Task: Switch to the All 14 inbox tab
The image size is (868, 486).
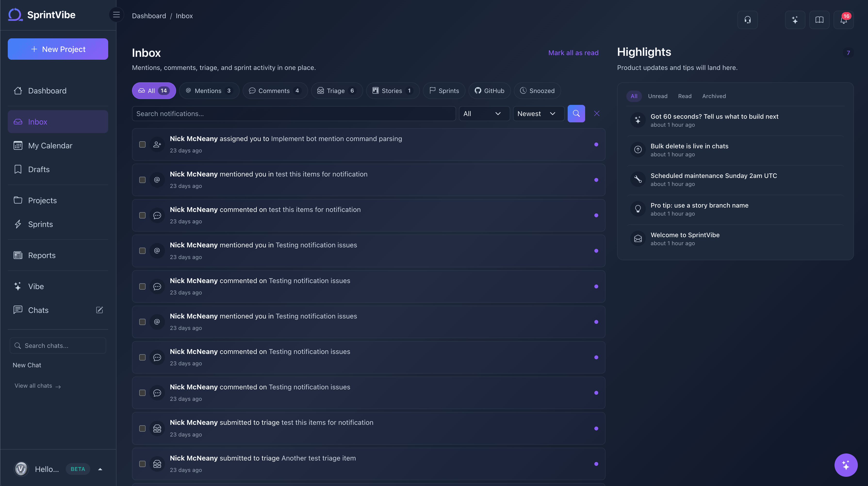Action: point(154,91)
